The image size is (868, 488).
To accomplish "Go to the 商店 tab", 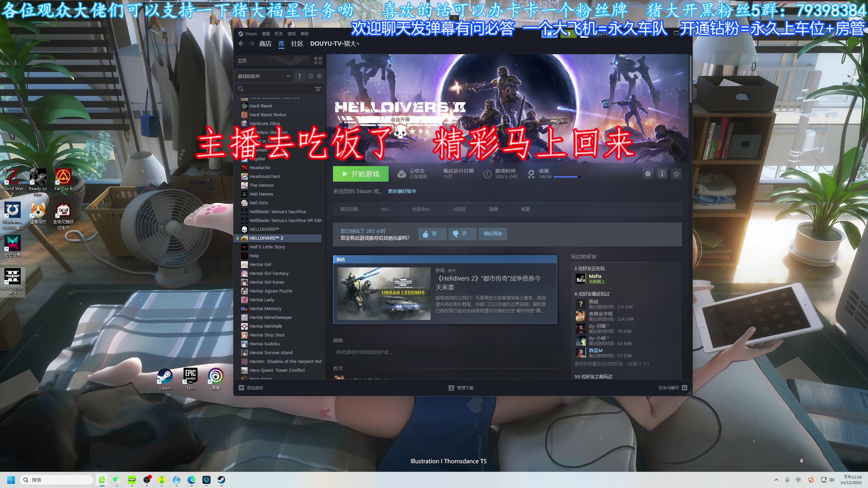I will (x=265, y=44).
